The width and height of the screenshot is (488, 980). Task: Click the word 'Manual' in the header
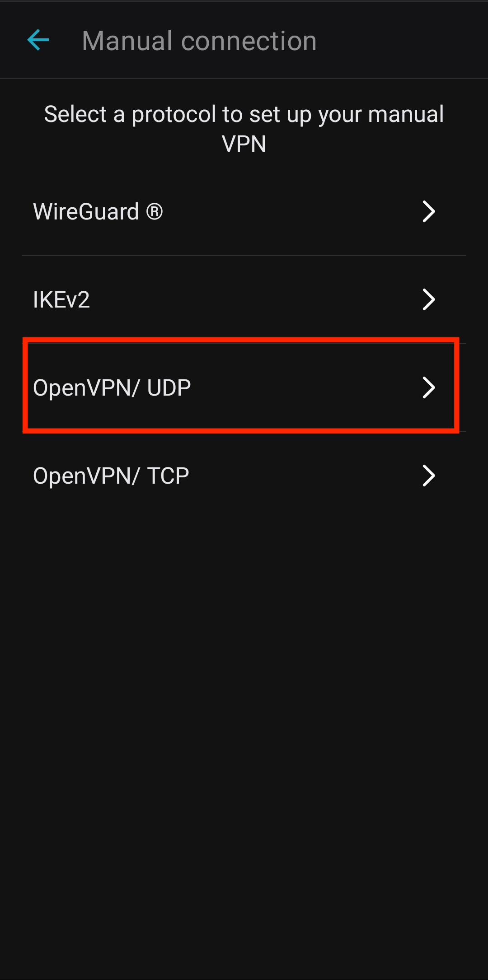point(127,41)
